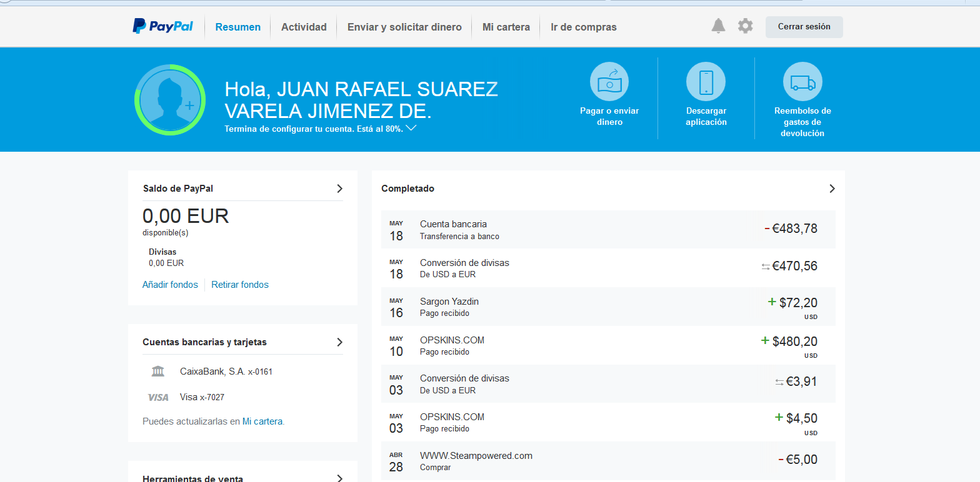Screen dimensions: 980x482
Task: Open the WWW.Steampowered.com purchase
Action: pos(608,461)
